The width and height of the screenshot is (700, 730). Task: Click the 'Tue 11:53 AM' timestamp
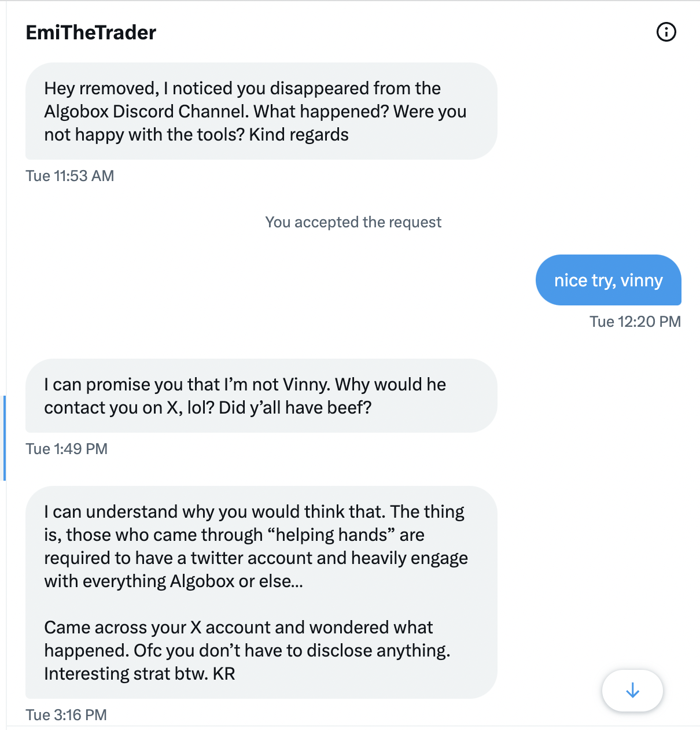point(70,176)
